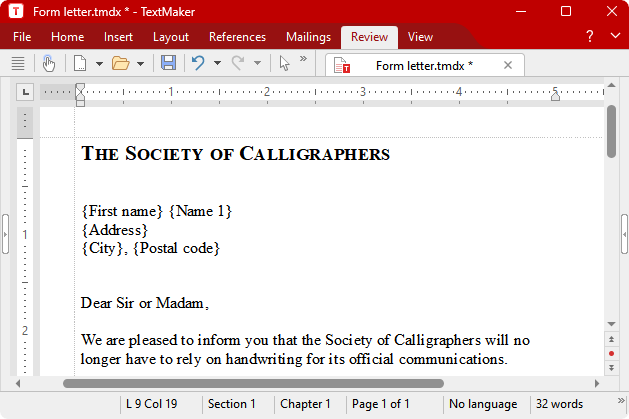This screenshot has height=419, width=629.
Task: Click Page 1 of 1 status entry
Action: [380, 404]
